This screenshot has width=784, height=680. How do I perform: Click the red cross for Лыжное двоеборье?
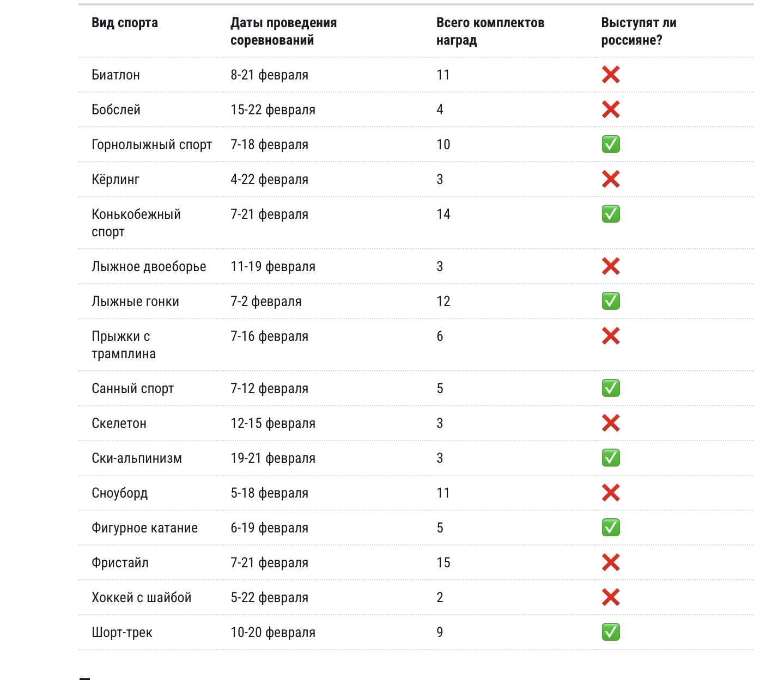point(610,266)
